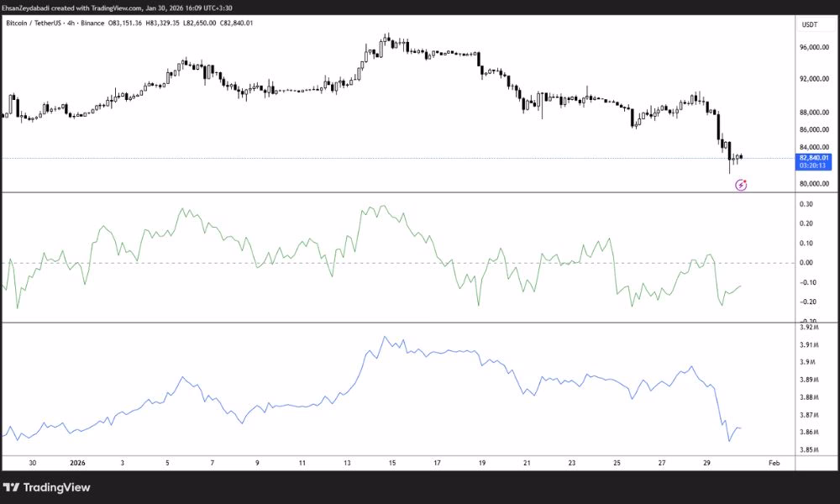Click the Binance exchange label
The image size is (840, 504).
[92, 23]
